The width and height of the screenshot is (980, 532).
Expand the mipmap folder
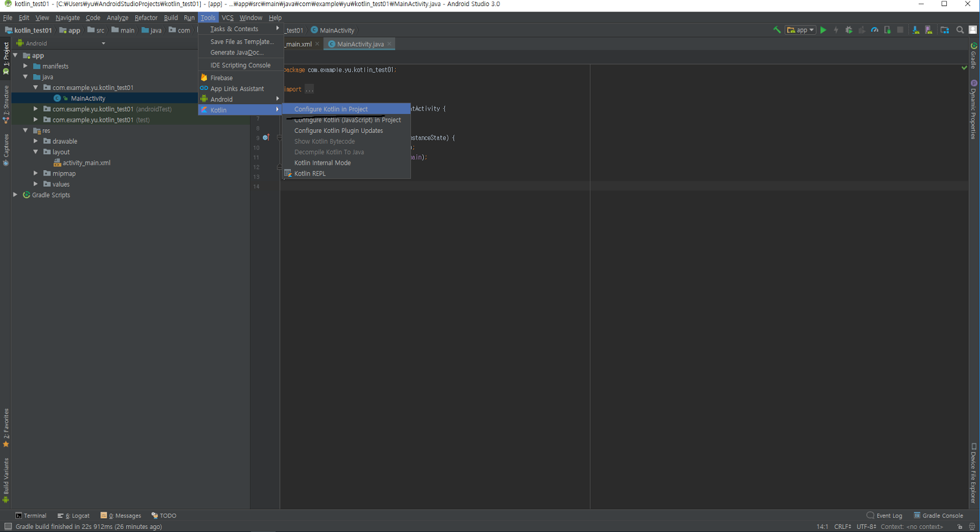pos(36,173)
